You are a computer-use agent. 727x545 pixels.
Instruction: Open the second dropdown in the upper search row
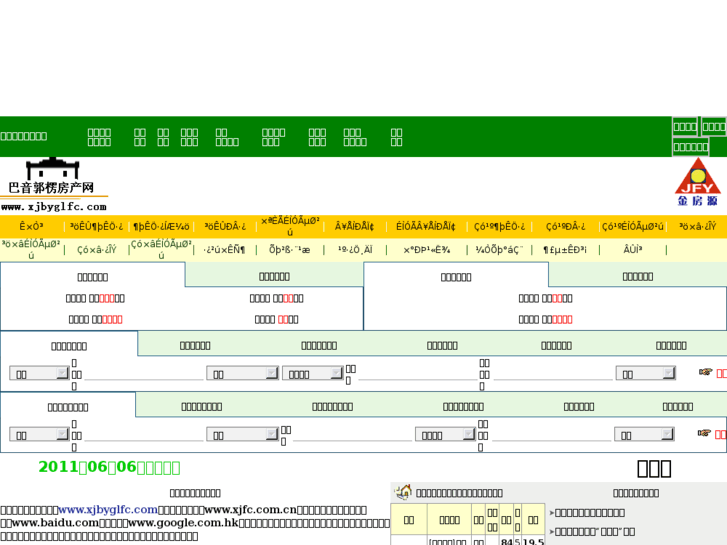point(242,373)
